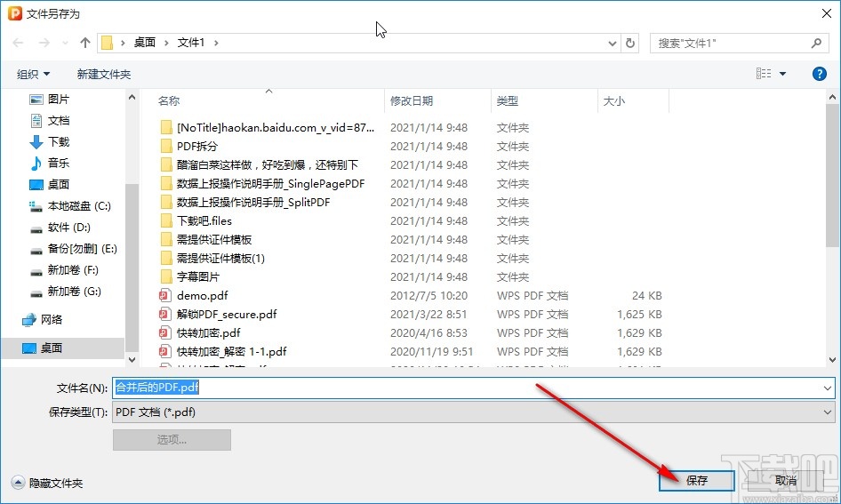Close the 文件另存为 dialog

click(827, 13)
